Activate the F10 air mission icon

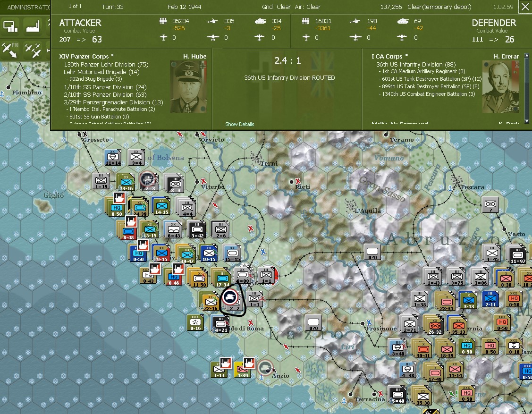tap(10, 50)
